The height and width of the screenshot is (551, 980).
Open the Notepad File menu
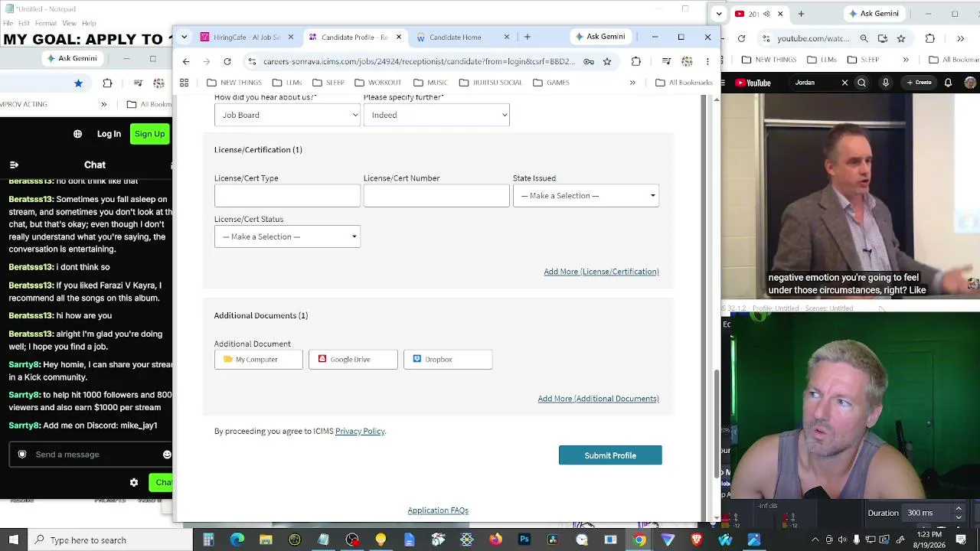pos(8,23)
